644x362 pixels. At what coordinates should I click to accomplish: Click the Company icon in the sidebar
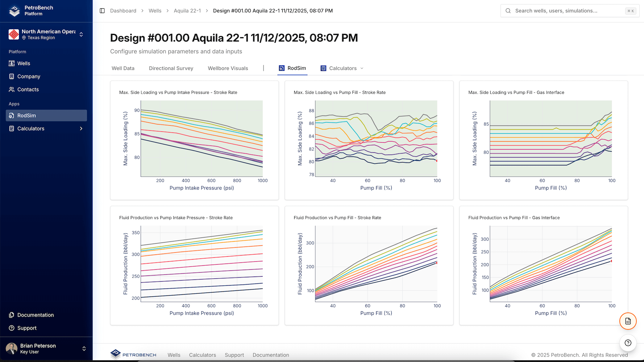[x=12, y=76]
